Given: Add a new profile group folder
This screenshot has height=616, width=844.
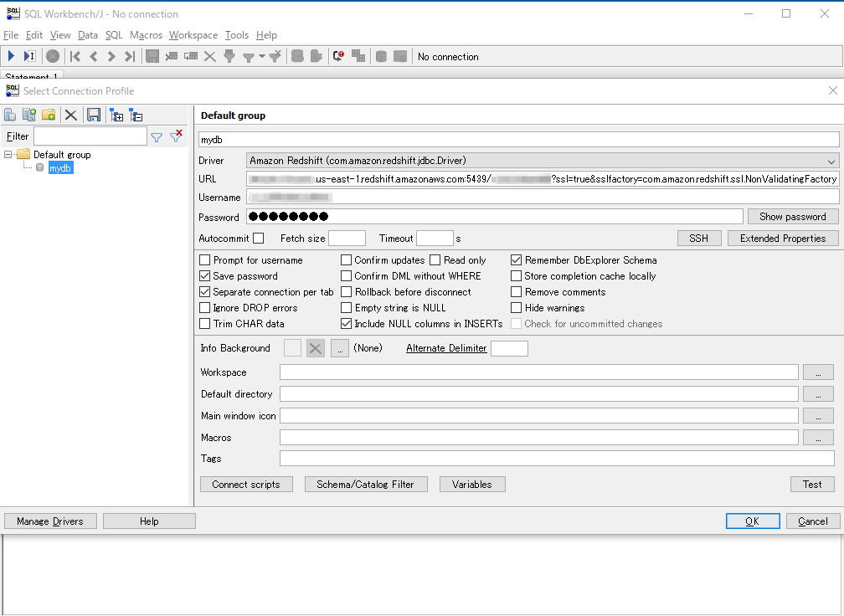Looking at the screenshot, I should point(49,115).
